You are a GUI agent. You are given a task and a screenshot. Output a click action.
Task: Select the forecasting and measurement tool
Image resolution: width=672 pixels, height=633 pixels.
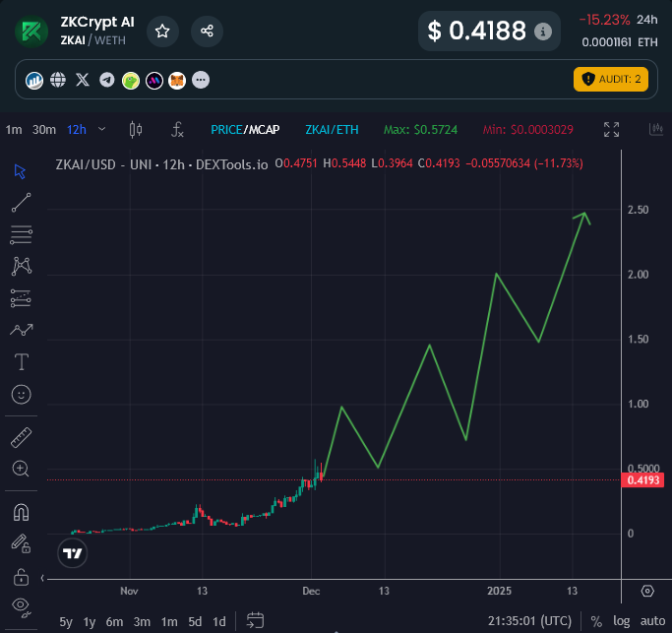[21, 298]
